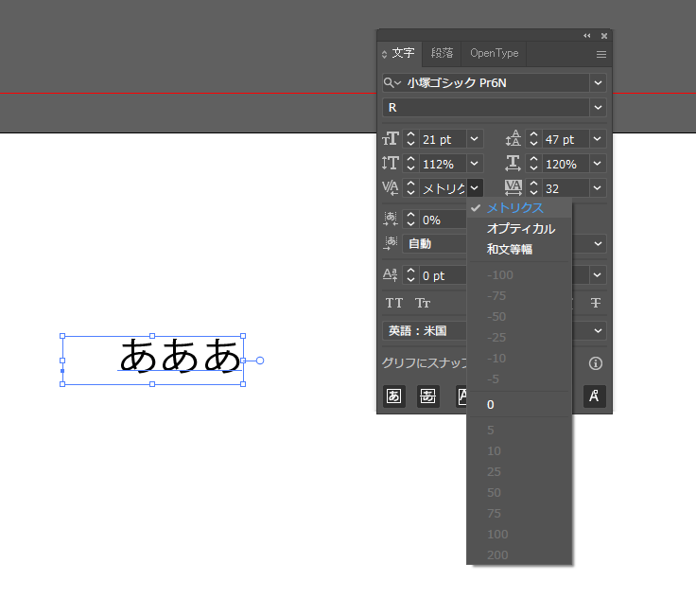
Task: Switch to the OpenType tab
Action: point(495,54)
